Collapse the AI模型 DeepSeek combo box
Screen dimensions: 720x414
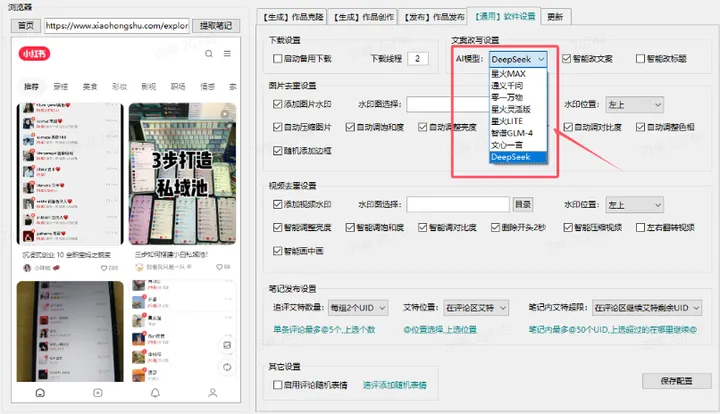tap(518, 59)
